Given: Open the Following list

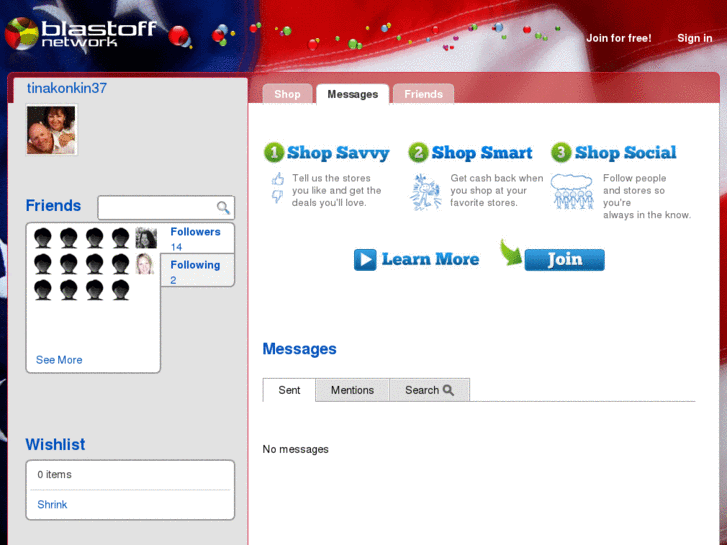Looking at the screenshot, I should pos(195,265).
